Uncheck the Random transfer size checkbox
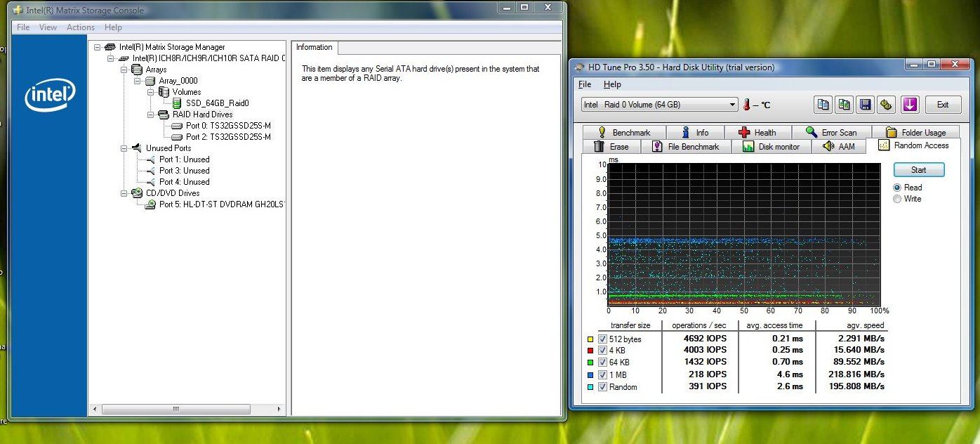Viewport: 980px width, 444px height. point(602,387)
